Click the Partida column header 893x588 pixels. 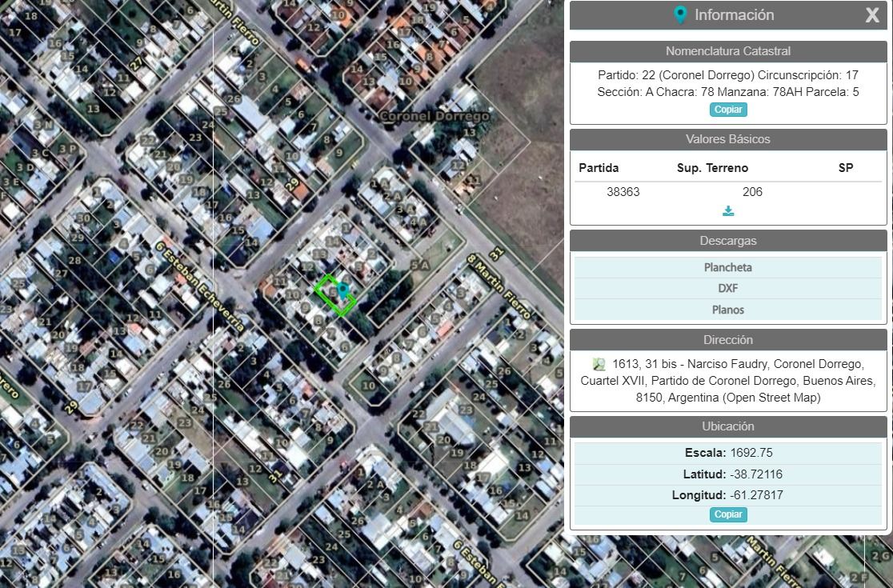(x=599, y=168)
